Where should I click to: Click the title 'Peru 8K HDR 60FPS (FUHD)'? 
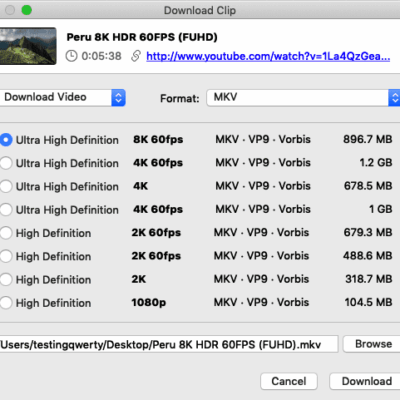pyautogui.click(x=142, y=37)
